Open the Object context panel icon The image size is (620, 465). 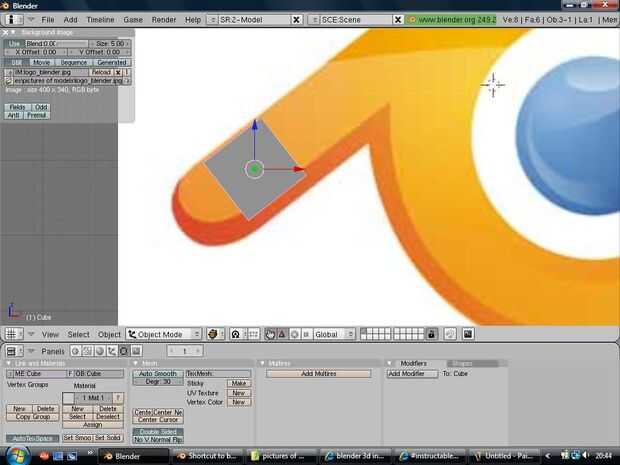tap(112, 351)
